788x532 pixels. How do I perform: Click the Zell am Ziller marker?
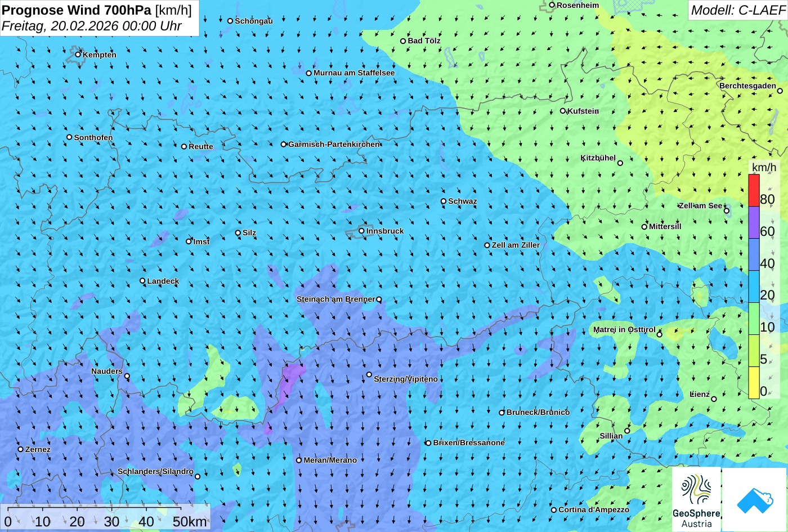[487, 245]
